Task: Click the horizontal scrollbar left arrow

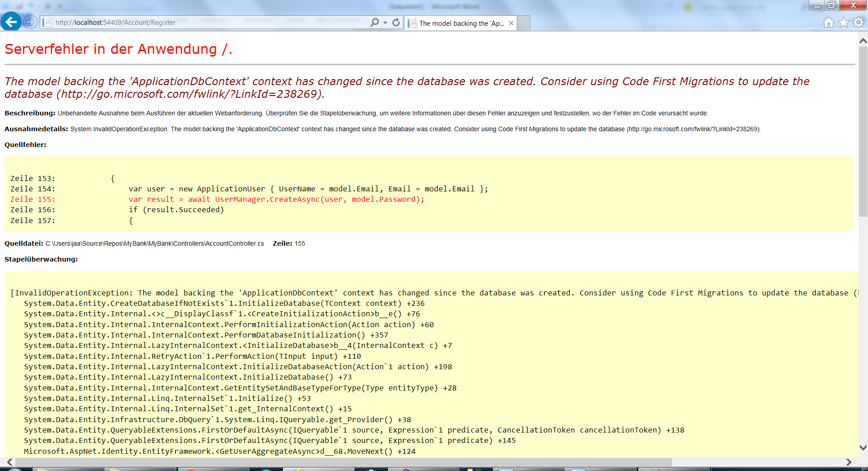Action: [9, 462]
